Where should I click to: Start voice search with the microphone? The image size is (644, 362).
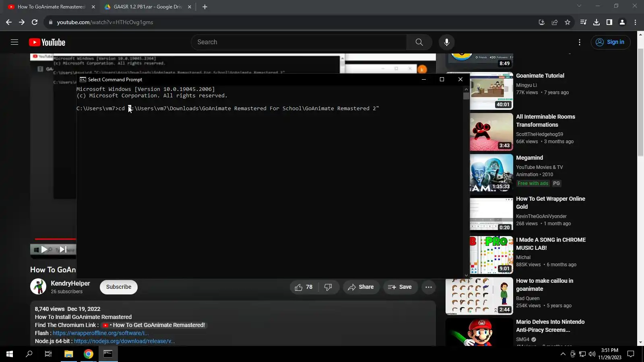(x=446, y=42)
